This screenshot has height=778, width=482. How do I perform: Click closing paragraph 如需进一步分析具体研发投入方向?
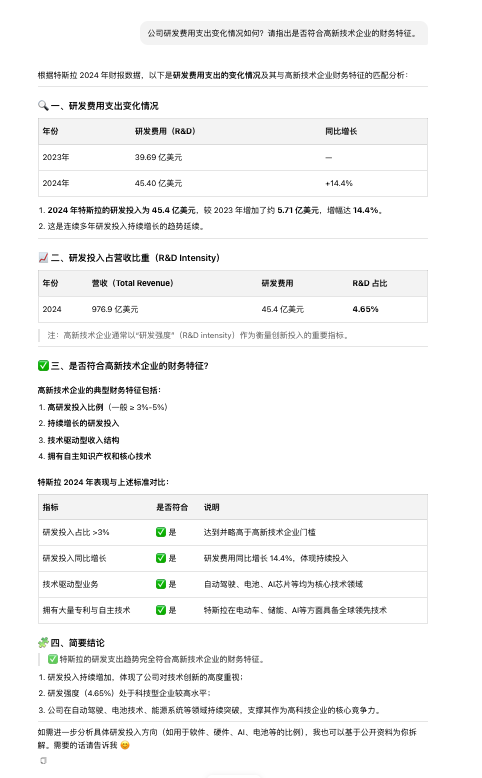(227, 738)
